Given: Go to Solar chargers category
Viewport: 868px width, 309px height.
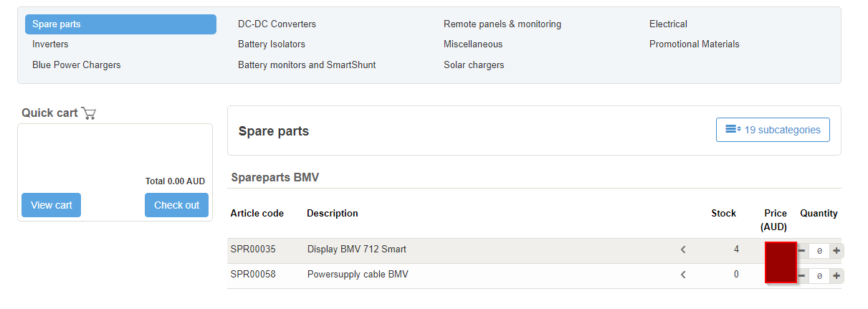Looking at the screenshot, I should (474, 65).
